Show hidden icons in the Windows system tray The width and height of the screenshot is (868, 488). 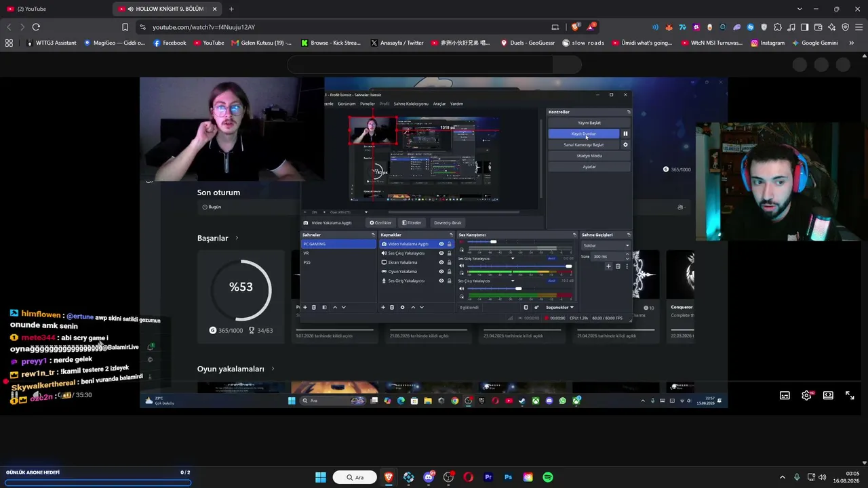click(782, 477)
